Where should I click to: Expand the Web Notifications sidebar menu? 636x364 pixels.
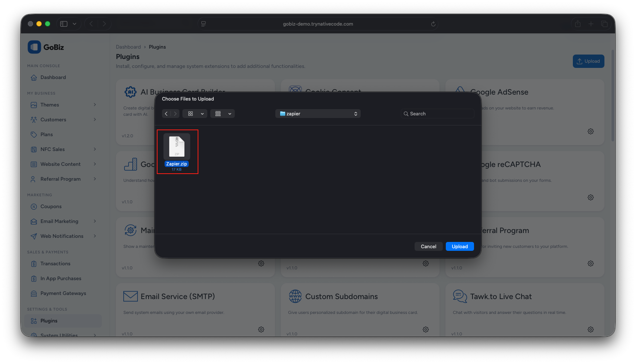[63, 236]
